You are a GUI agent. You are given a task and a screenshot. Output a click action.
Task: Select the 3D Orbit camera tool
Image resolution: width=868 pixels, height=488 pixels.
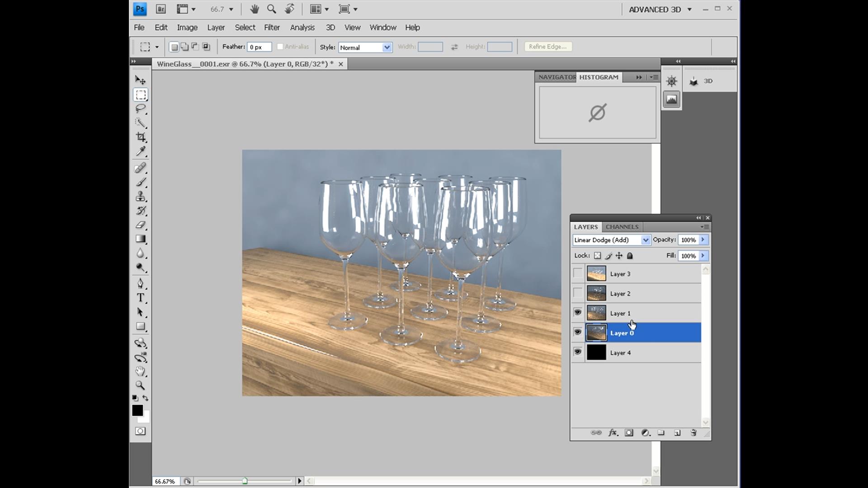tap(141, 357)
